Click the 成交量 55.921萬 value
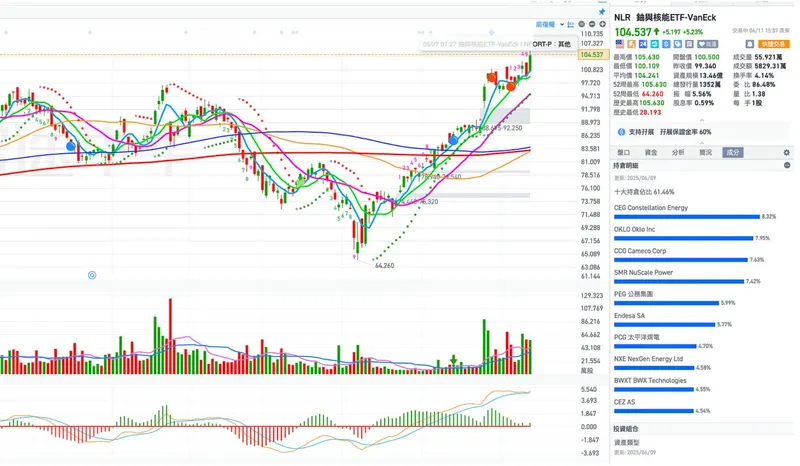 [768, 57]
